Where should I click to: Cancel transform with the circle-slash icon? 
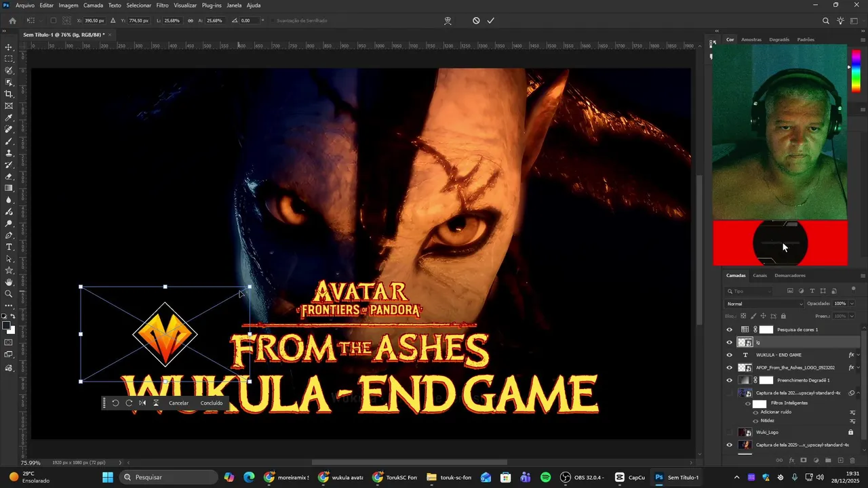coord(476,20)
